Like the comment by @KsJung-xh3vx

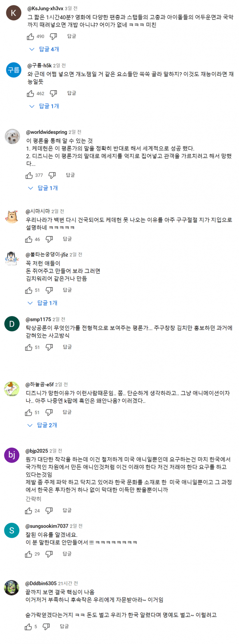[x=31, y=37]
